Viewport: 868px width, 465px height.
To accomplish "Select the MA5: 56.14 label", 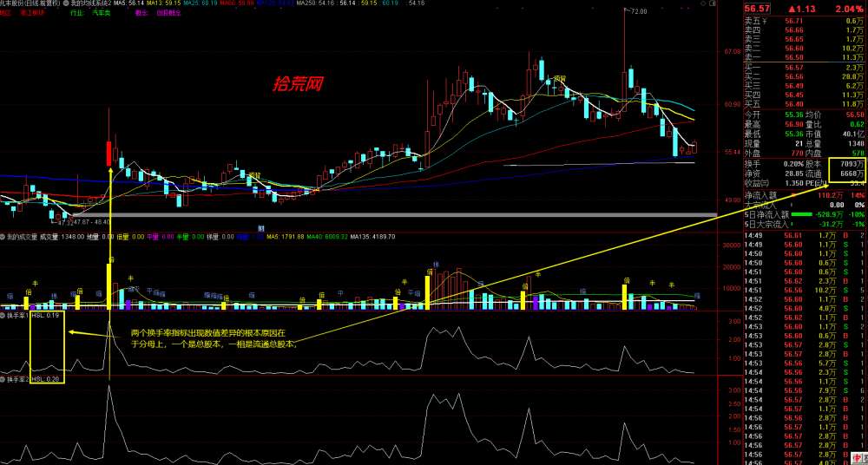I will pos(129,3).
